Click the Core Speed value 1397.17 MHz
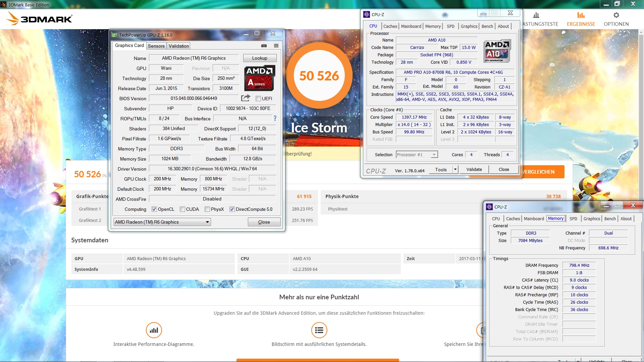Screen dimensions: 644x362 (x=414, y=117)
